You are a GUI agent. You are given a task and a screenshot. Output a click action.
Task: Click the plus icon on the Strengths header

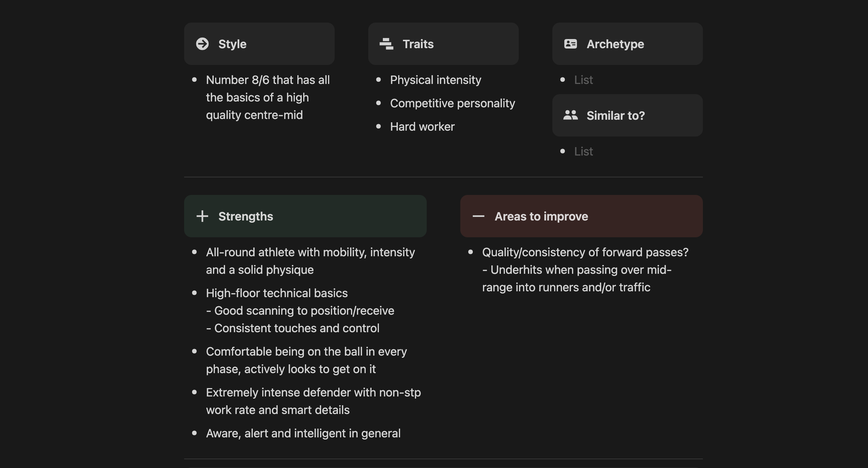click(202, 216)
